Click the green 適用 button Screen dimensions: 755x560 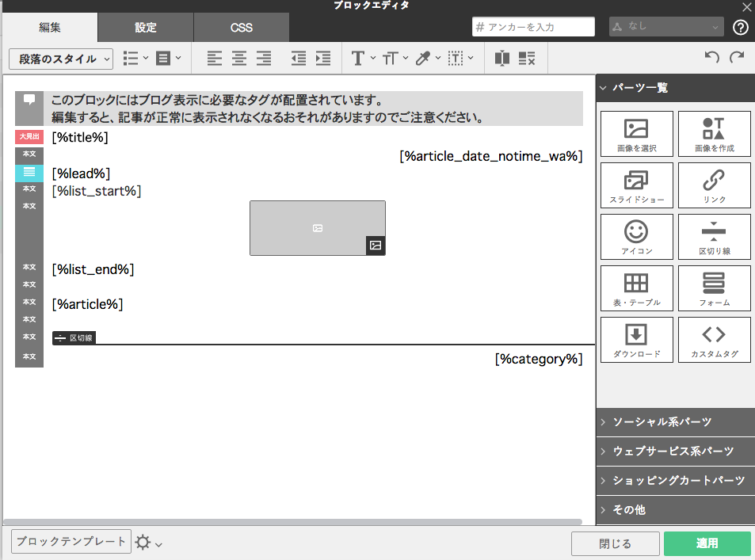[707, 543]
